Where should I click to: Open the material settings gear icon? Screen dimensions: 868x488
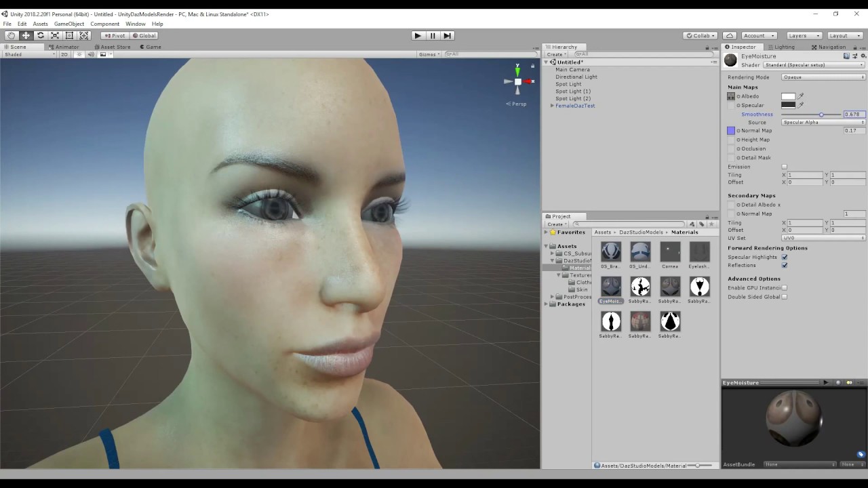coord(863,56)
